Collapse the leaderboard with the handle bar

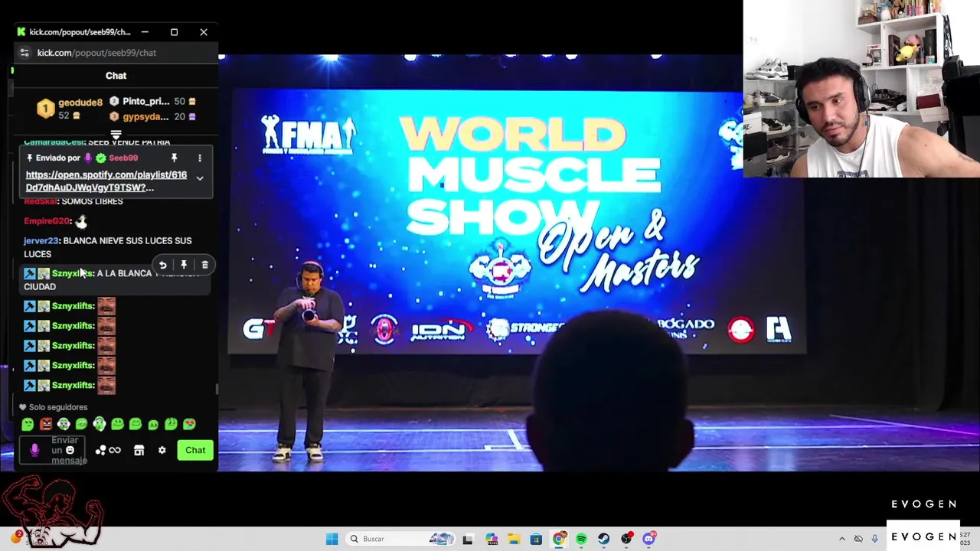(116, 135)
